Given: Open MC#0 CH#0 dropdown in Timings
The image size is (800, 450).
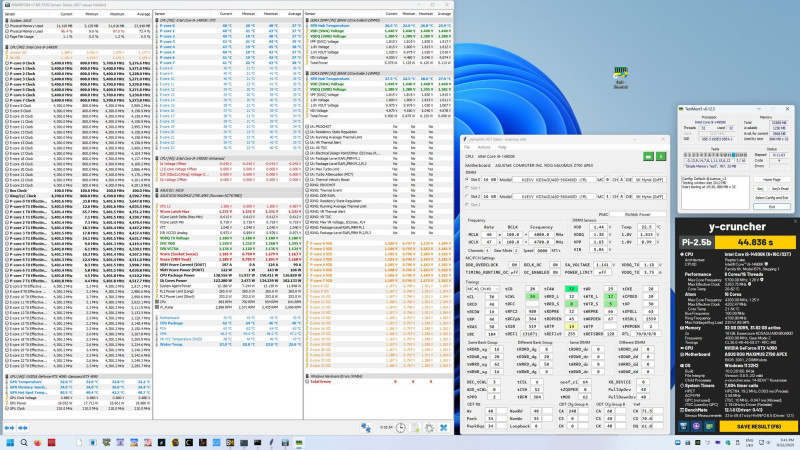Looking at the screenshot, I should [x=483, y=289].
